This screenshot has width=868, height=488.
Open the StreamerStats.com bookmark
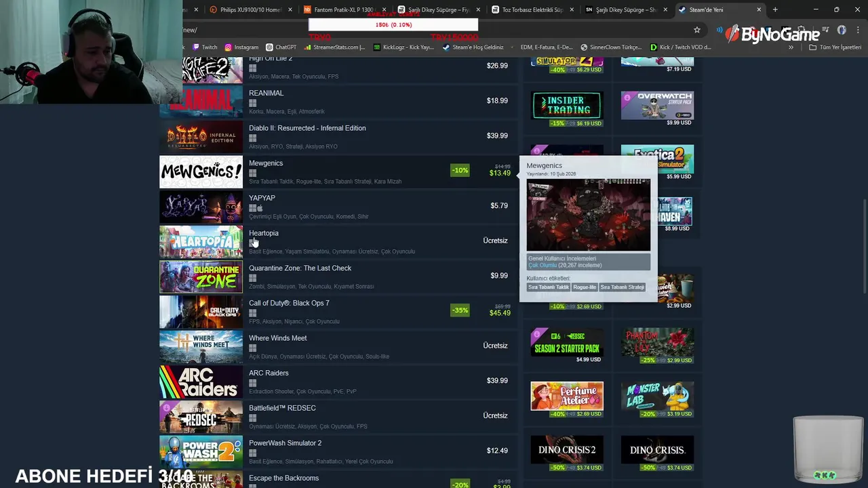[334, 47]
